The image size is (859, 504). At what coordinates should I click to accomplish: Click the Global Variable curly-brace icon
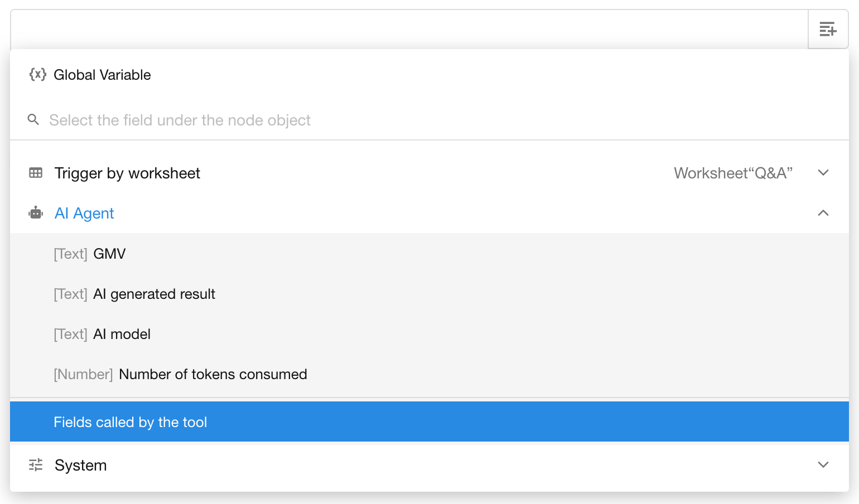pos(37,75)
